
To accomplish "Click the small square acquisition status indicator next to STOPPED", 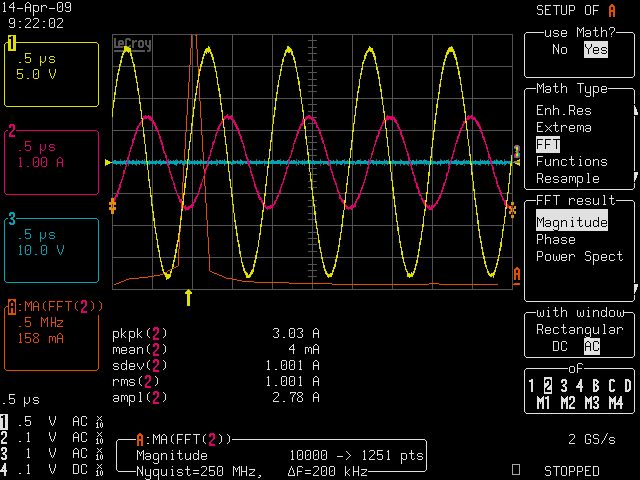I will point(516,470).
